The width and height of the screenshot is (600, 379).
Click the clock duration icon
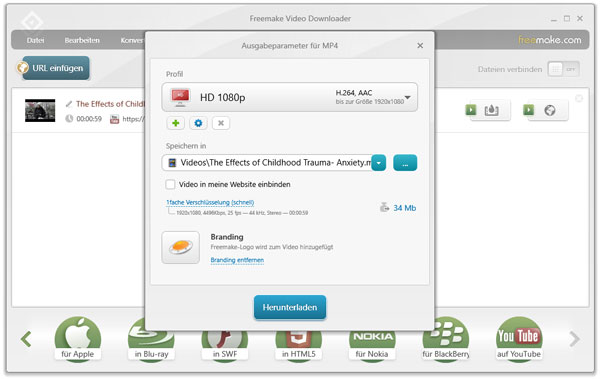point(69,119)
